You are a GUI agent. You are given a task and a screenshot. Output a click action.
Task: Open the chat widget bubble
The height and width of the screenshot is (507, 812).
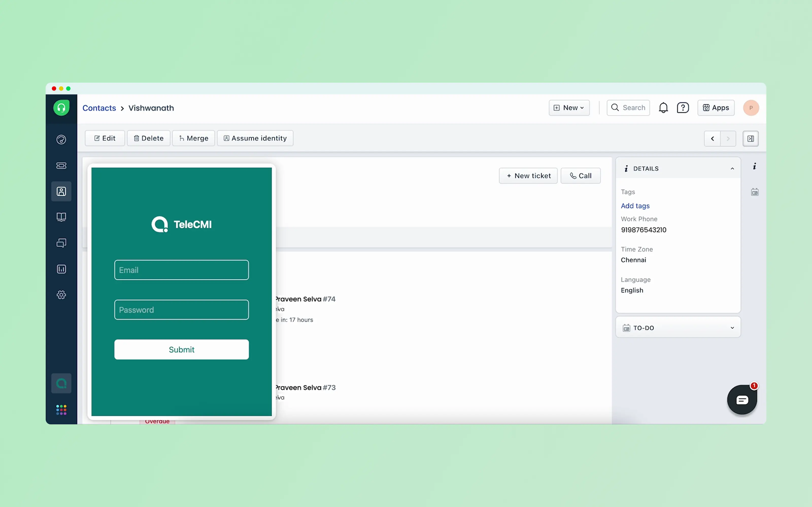742,400
